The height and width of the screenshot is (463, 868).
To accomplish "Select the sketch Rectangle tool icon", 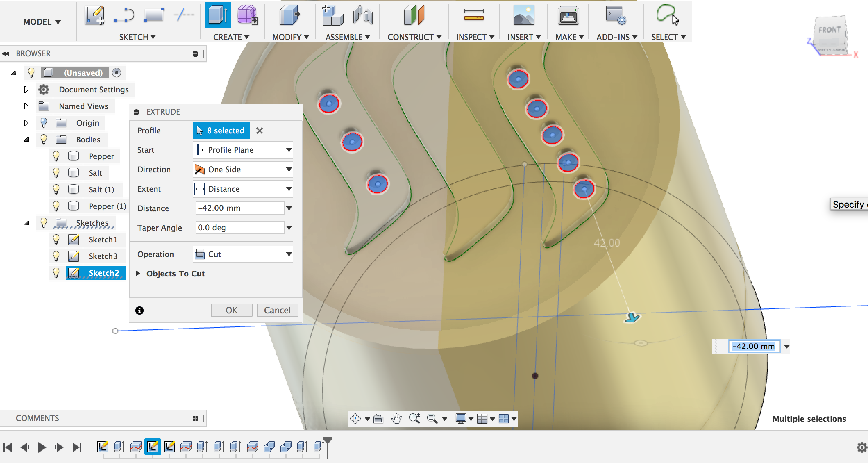I will click(154, 15).
